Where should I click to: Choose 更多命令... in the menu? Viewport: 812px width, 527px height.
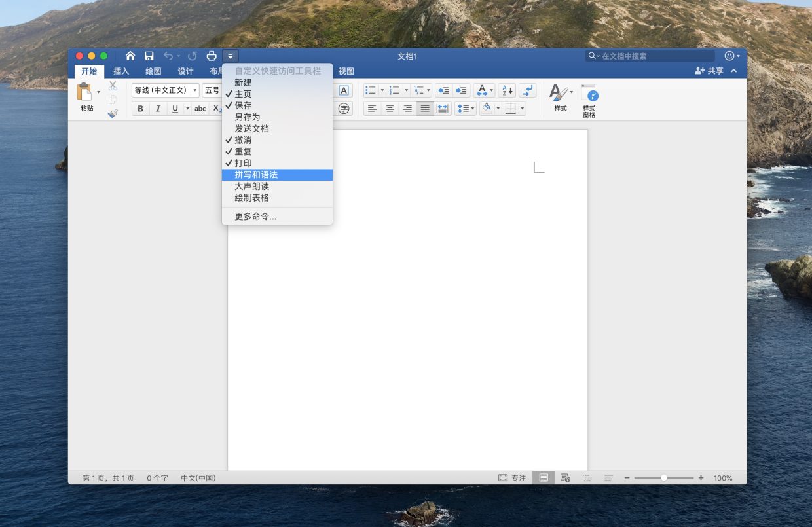coord(278,216)
